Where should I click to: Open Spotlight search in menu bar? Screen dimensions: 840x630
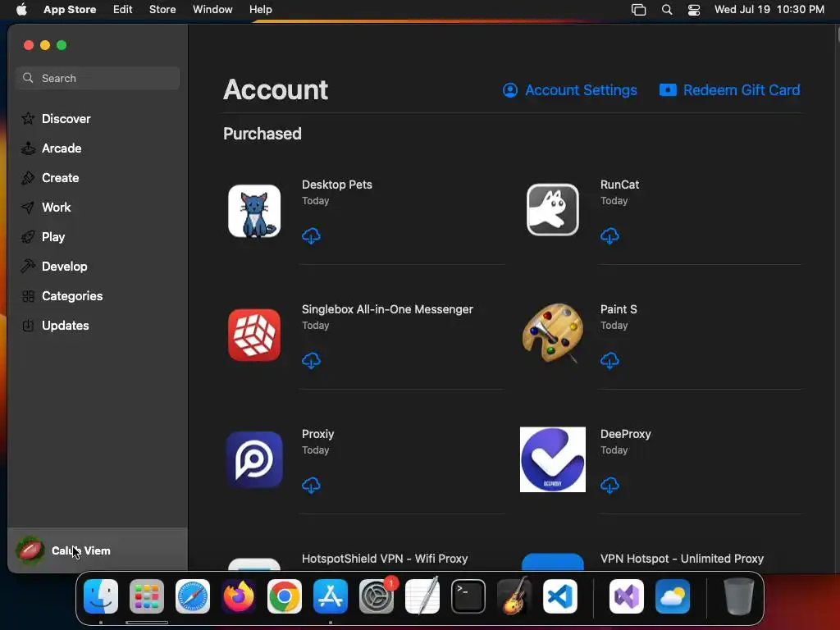[667, 10]
